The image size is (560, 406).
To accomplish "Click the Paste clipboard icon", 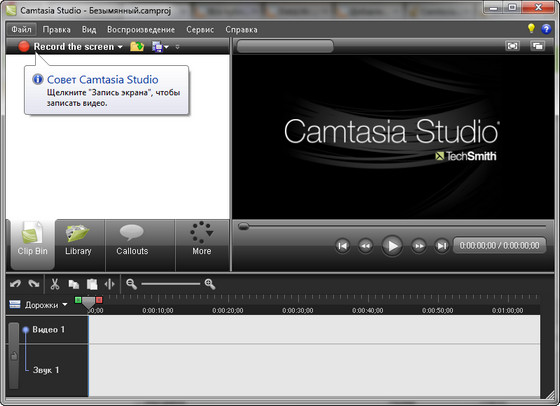I will click(92, 284).
